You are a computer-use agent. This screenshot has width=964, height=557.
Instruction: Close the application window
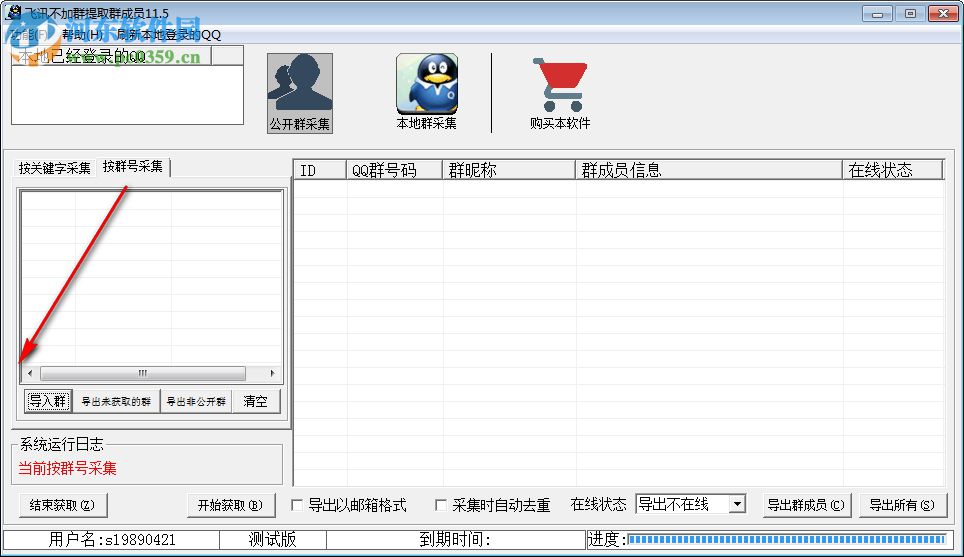click(944, 14)
